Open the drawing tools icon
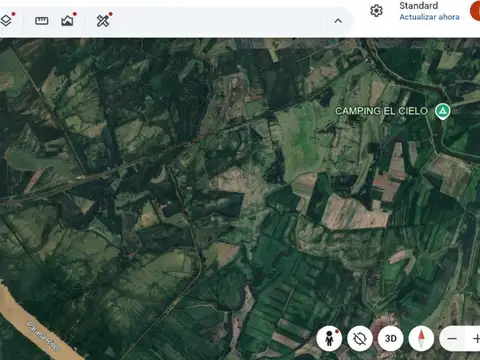 tap(103, 21)
